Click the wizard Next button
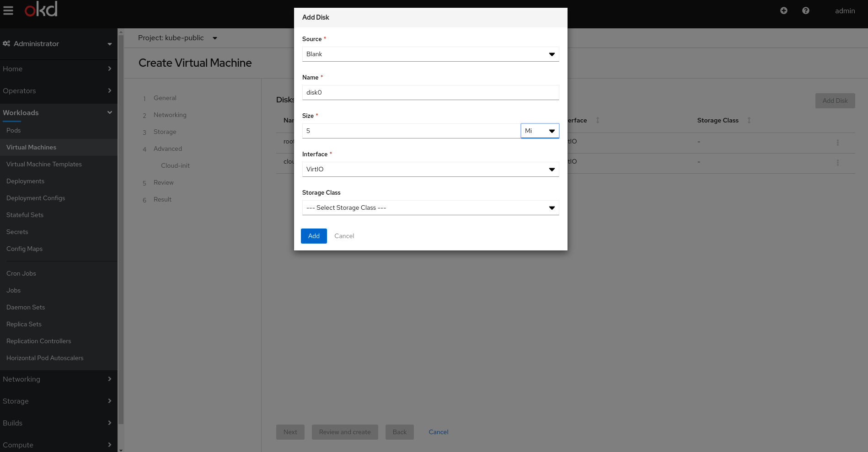 290,432
